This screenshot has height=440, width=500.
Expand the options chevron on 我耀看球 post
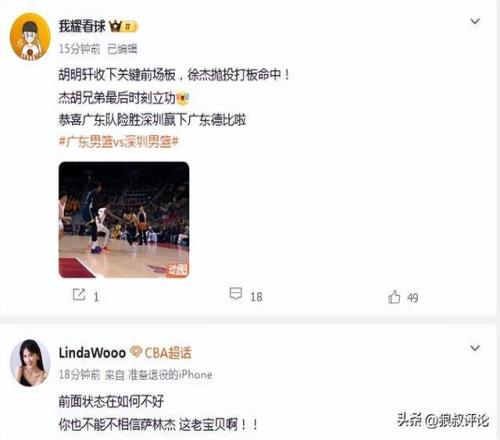click(475, 21)
